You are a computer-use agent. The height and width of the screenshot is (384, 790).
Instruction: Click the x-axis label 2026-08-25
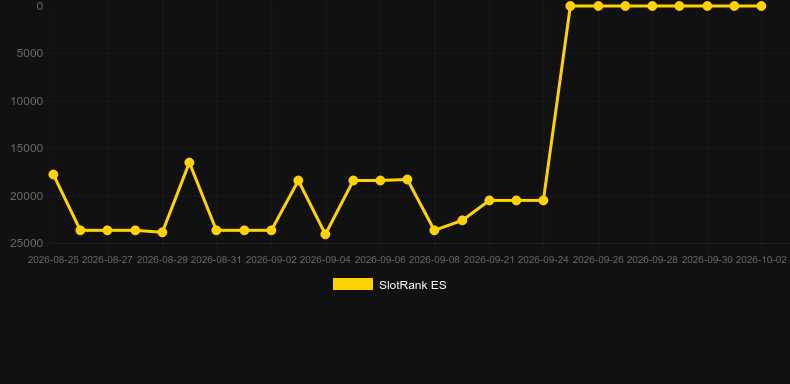point(53,260)
